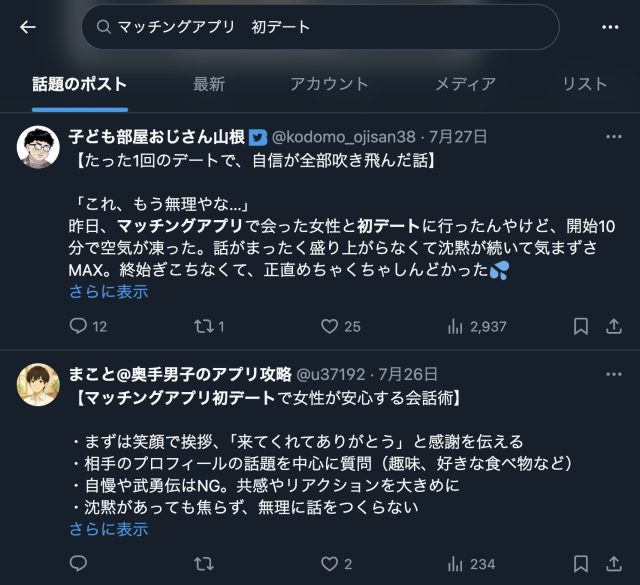View analytics for the post with 2,937 views

(456, 326)
